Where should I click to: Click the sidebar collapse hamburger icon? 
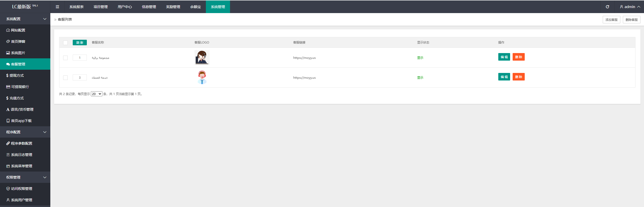pyautogui.click(x=57, y=7)
